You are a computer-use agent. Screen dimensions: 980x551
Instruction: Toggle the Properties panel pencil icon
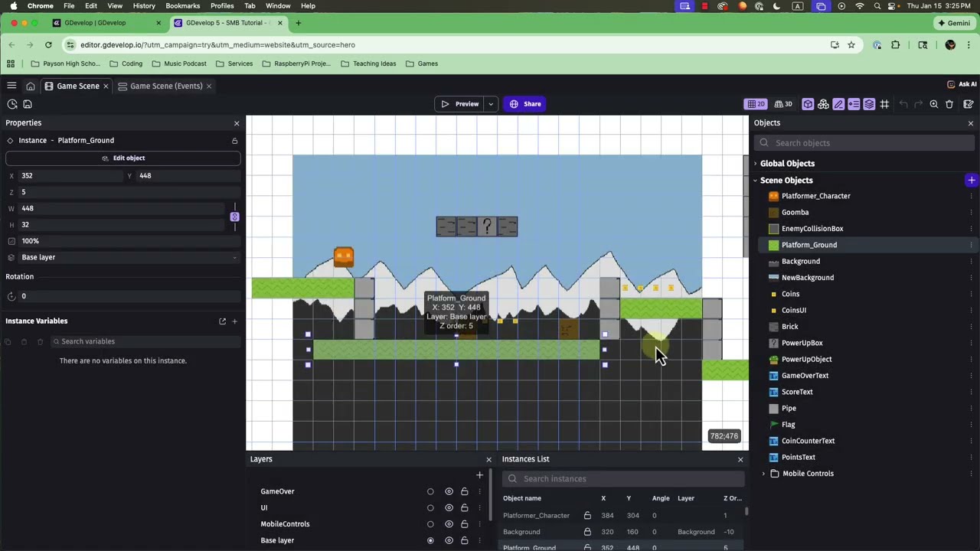click(x=838, y=104)
